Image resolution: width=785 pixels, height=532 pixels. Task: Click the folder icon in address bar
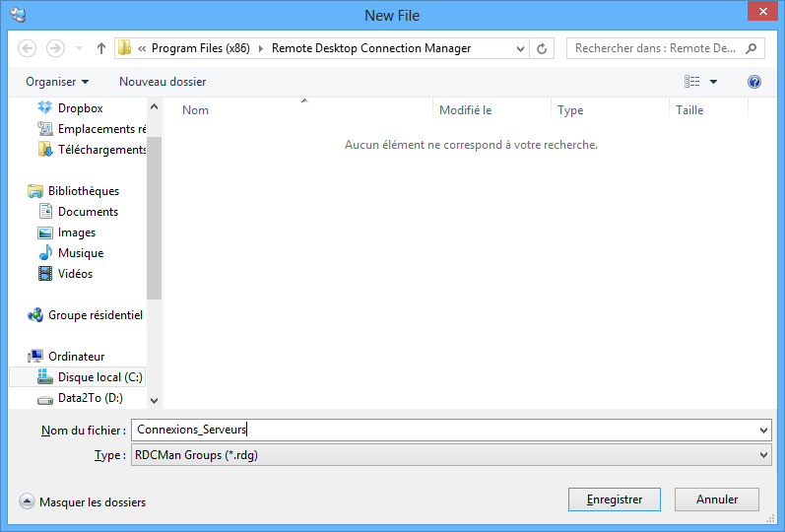click(124, 48)
